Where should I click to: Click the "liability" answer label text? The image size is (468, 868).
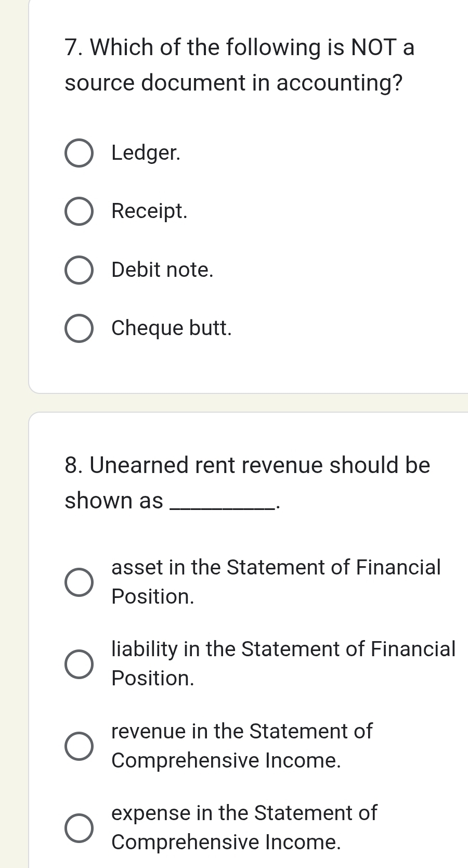283,663
